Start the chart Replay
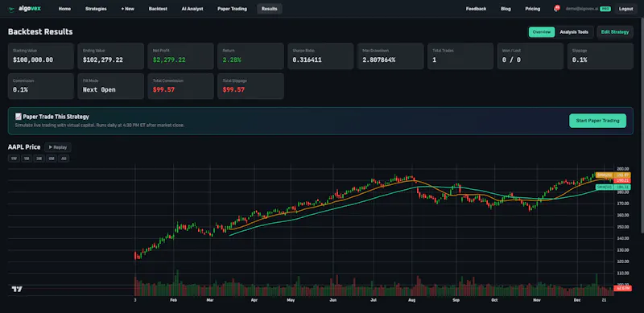The height and width of the screenshot is (313, 644). 58,147
